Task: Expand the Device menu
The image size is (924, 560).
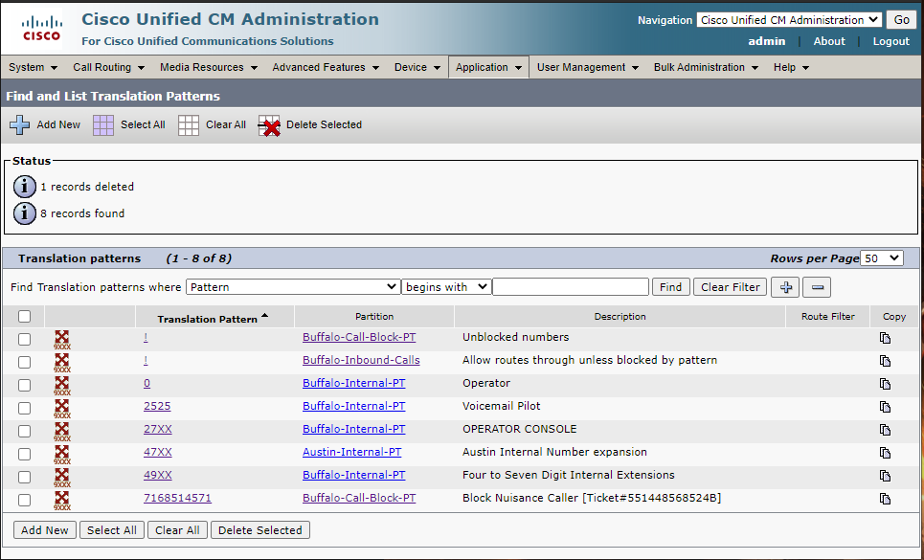Action: pyautogui.click(x=417, y=67)
